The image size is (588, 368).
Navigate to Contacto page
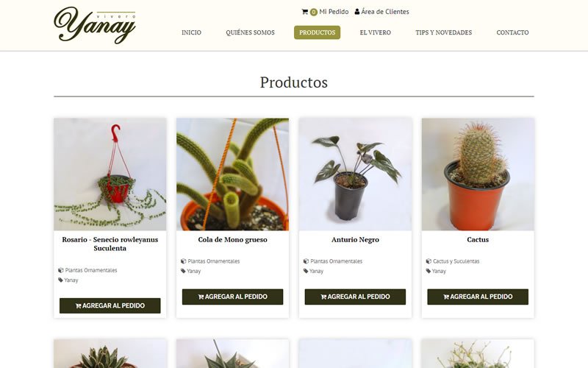coord(512,32)
